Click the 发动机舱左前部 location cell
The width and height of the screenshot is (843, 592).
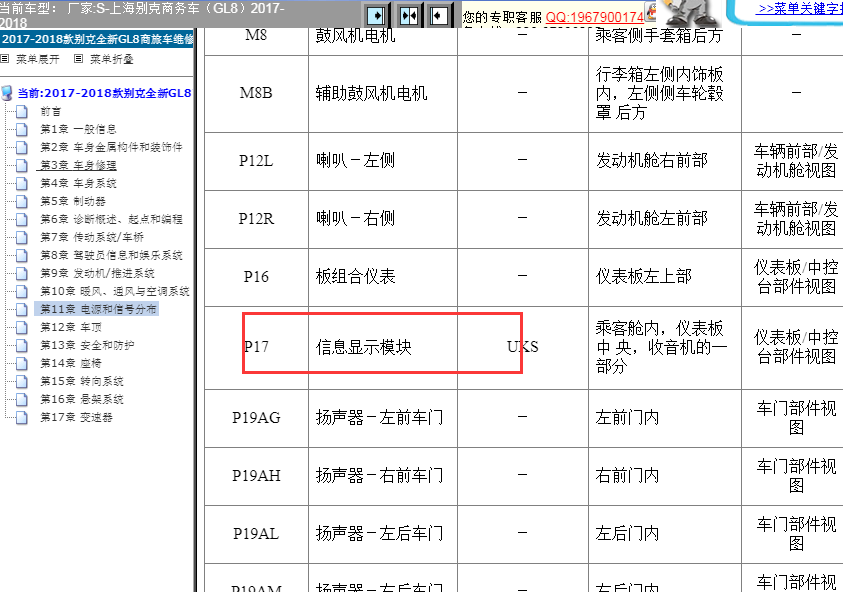click(665, 219)
